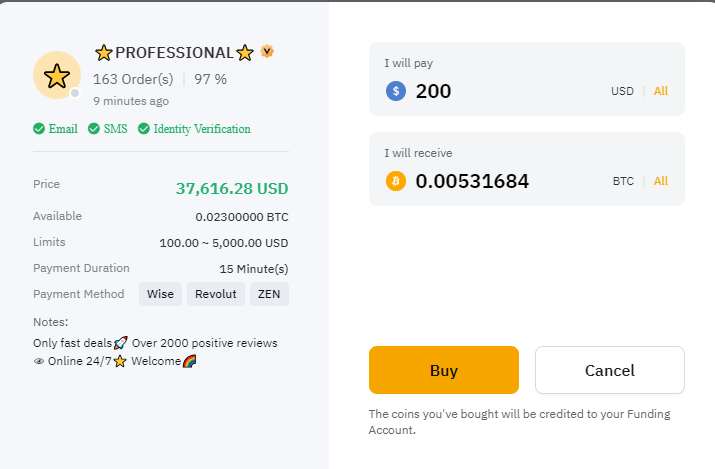Viewport: 715px width, 469px height.
Task: Click the seller's star avatar icon
Action: pos(57,75)
